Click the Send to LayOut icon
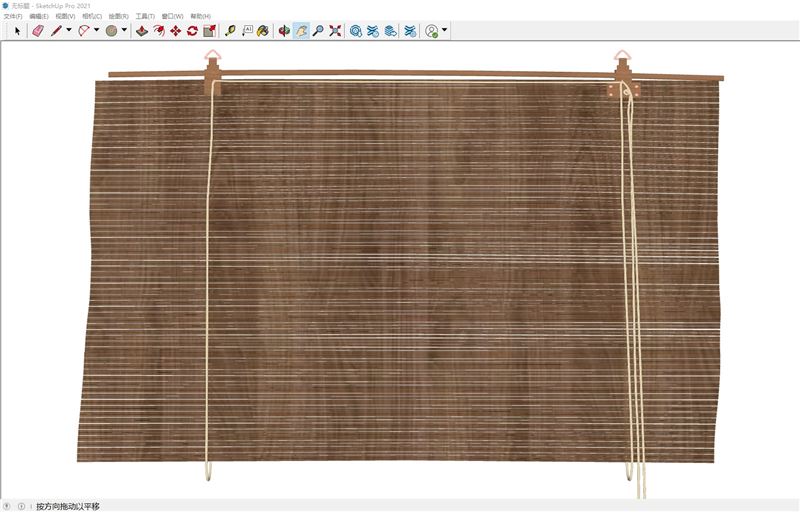 [390, 31]
